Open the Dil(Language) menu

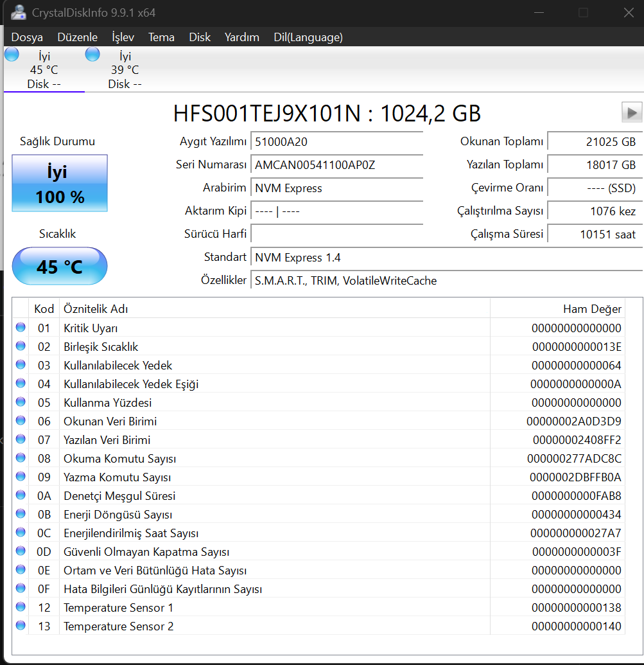(308, 37)
